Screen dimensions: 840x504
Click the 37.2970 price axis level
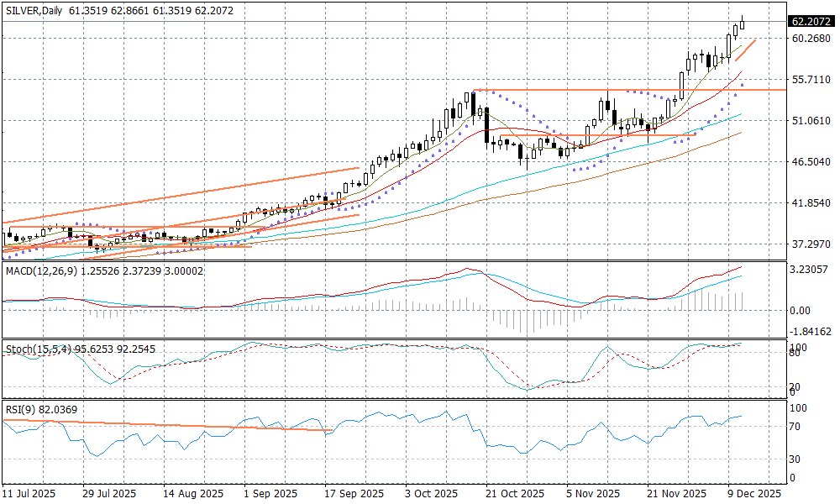811,244
